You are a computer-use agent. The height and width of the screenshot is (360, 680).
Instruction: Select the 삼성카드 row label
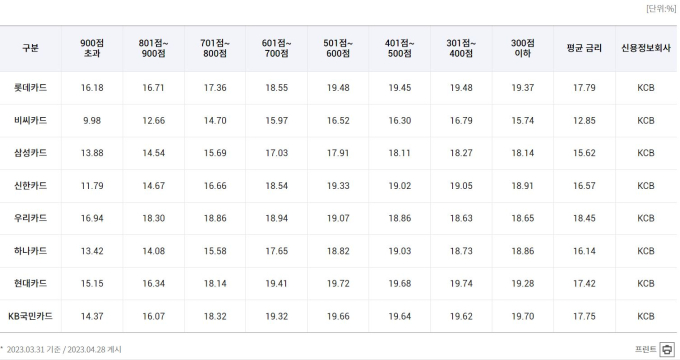coord(30,153)
